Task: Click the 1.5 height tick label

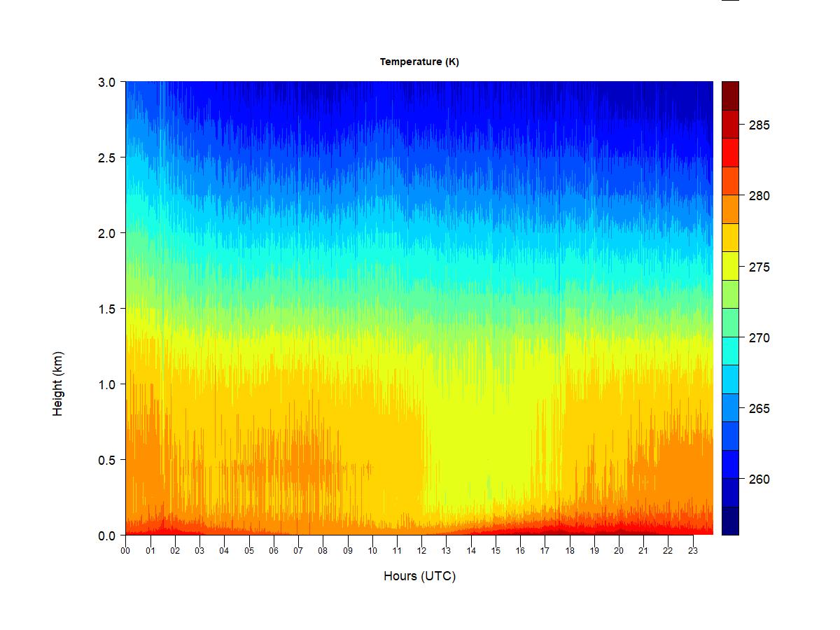Action: tap(106, 309)
